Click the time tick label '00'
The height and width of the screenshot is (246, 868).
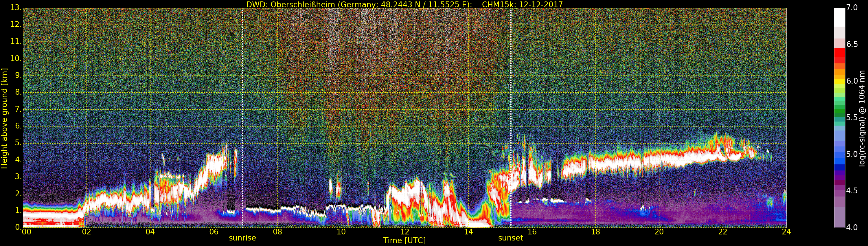[x=26, y=232]
